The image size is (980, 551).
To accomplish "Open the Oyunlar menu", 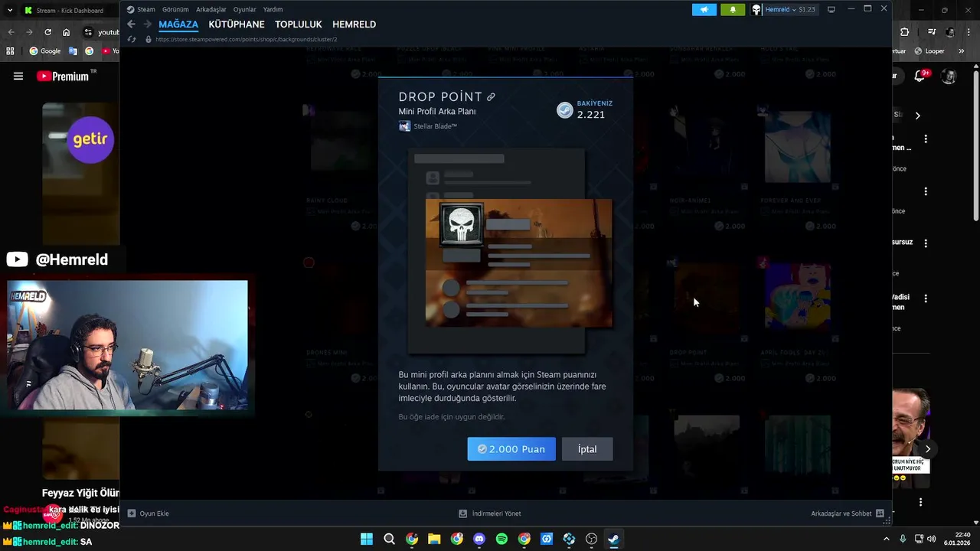I will (x=245, y=9).
